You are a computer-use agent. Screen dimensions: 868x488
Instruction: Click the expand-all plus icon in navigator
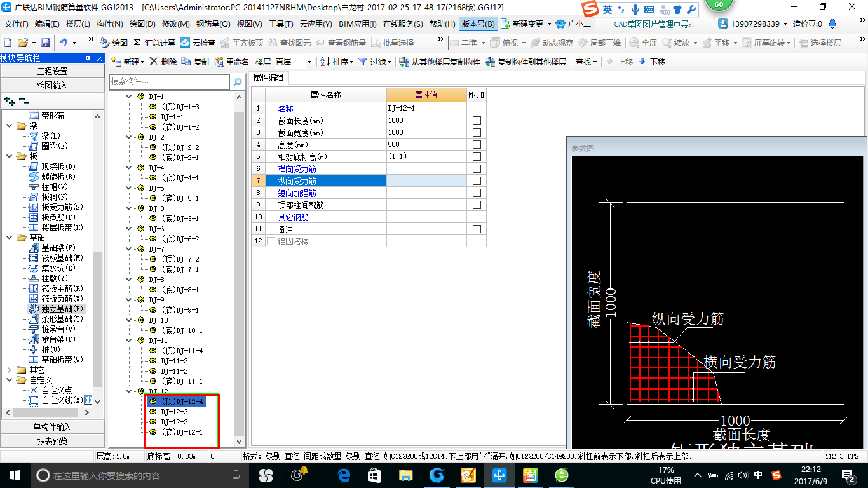tap(9, 101)
